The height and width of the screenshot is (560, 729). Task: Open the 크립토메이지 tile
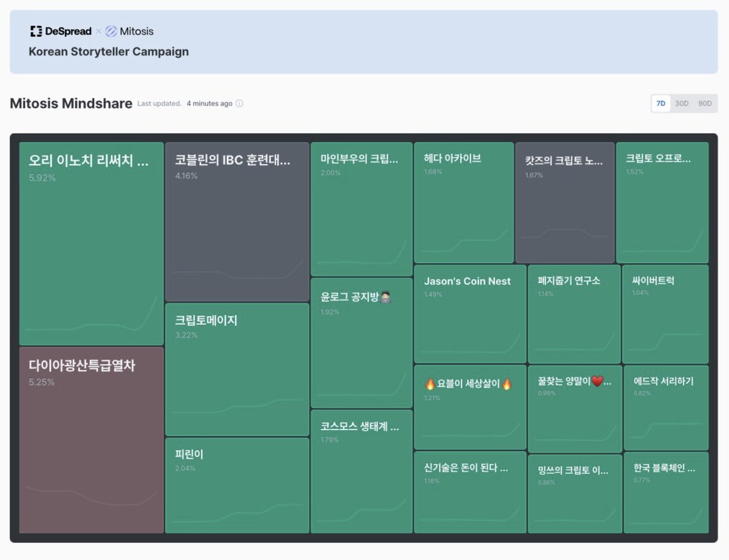tap(238, 369)
